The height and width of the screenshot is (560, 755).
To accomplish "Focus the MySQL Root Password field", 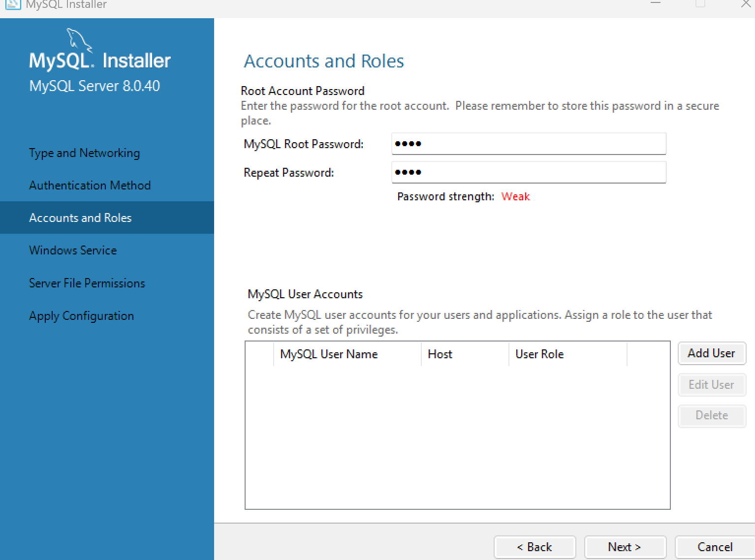I will [x=529, y=144].
